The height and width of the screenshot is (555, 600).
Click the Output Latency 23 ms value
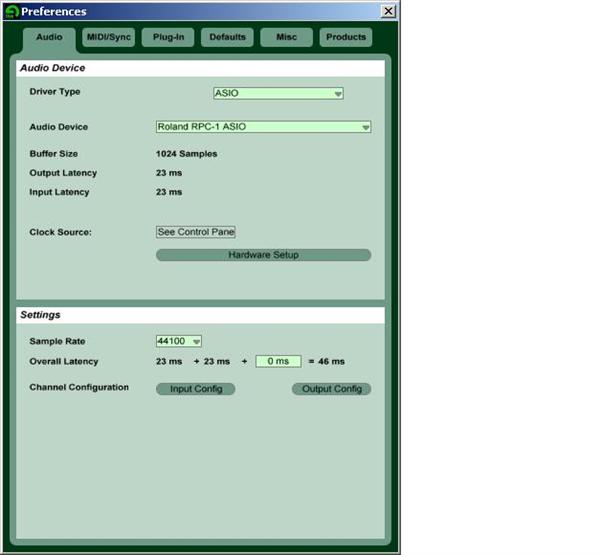169,173
